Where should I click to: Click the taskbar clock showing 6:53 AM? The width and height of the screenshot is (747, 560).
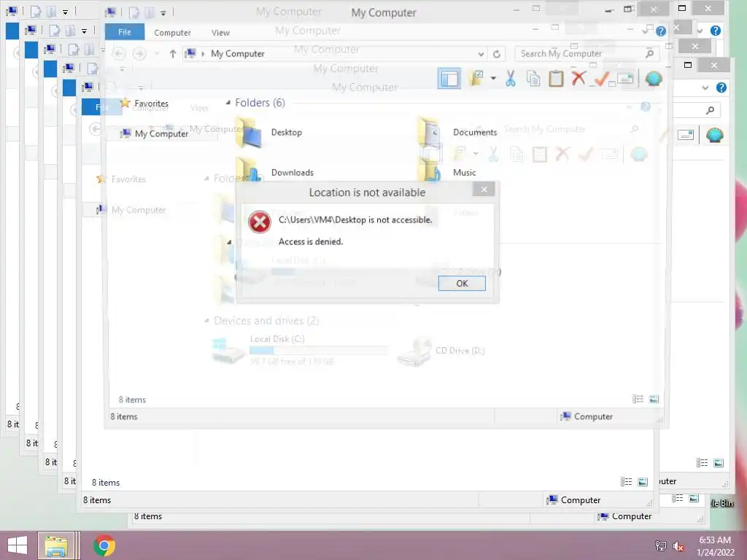point(715,546)
